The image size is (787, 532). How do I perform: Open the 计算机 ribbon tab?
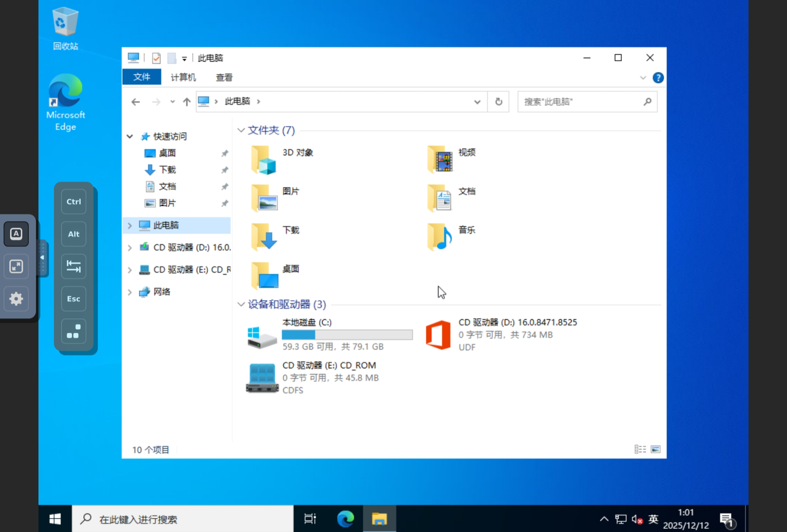[x=183, y=77]
